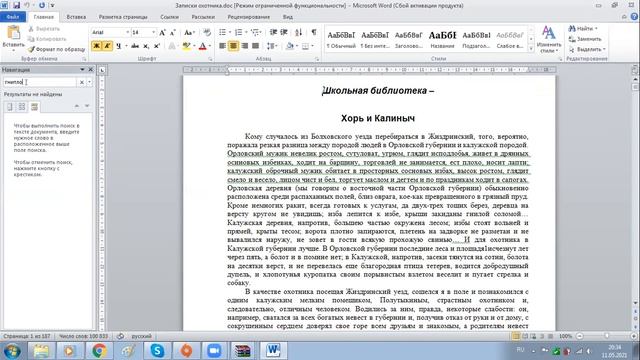Open Skype from the taskbar

point(157,351)
